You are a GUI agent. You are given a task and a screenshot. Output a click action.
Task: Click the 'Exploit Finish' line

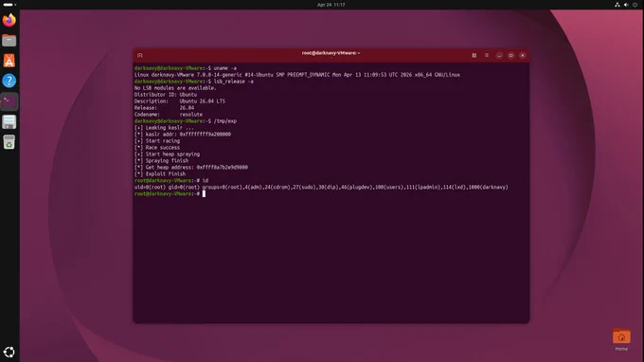coord(160,173)
